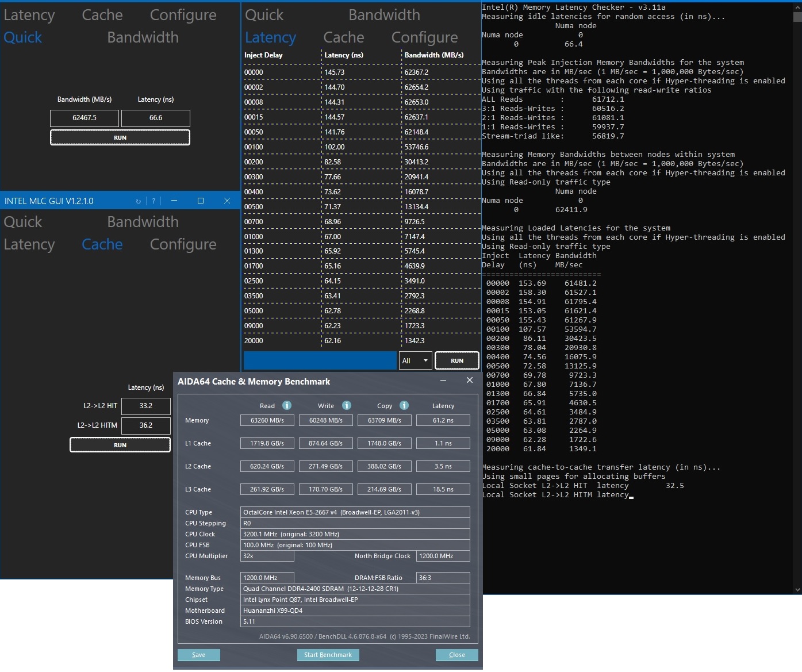The image size is (802, 672).
Task: Save the AIDA64 benchmark results
Action: pyautogui.click(x=199, y=655)
